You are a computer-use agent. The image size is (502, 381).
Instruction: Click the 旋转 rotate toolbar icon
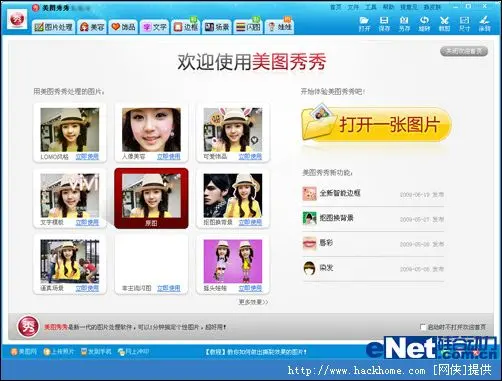(424, 24)
